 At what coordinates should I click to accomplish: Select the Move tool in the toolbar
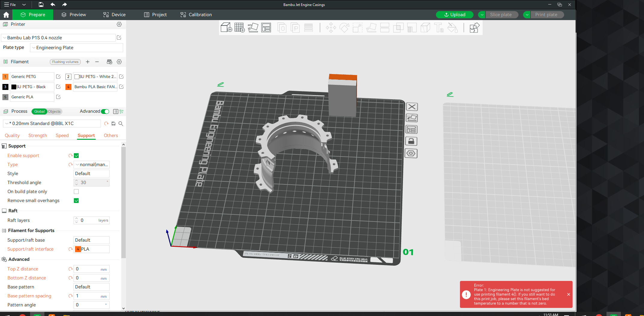point(331,28)
